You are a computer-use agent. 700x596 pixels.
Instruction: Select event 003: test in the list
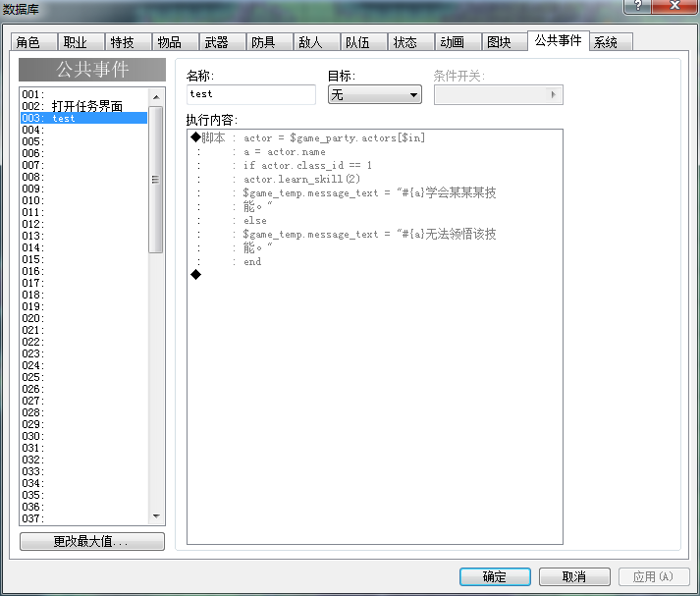(83, 118)
